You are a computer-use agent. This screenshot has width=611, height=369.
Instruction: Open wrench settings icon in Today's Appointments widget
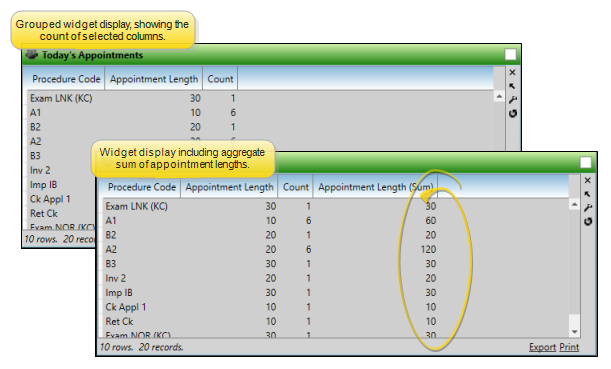click(512, 100)
